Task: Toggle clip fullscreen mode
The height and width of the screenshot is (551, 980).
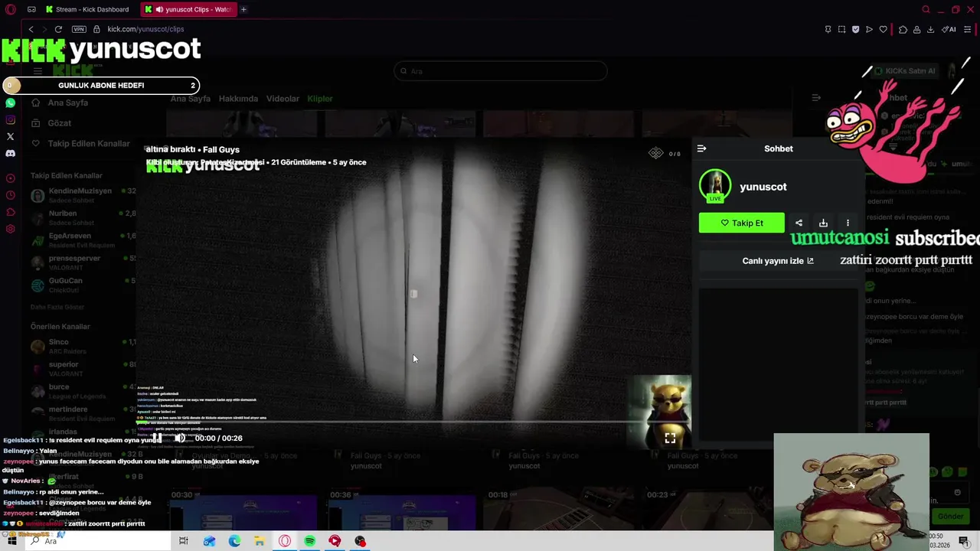Action: coord(670,439)
